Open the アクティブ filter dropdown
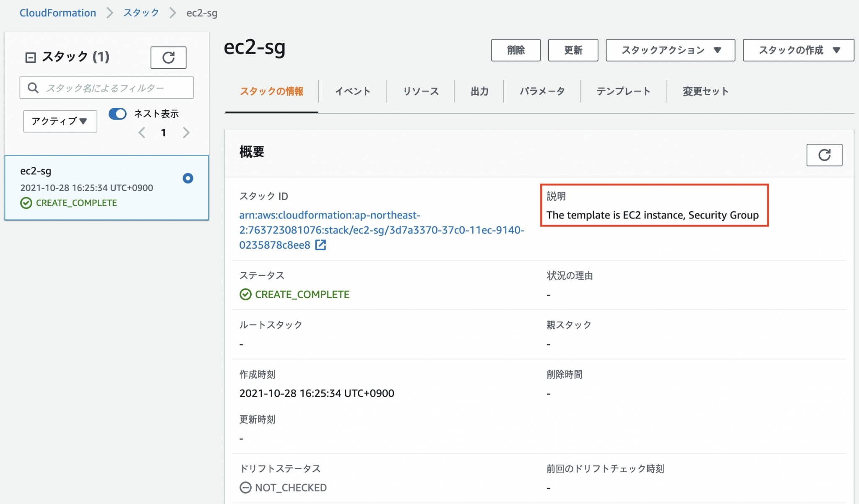859x504 pixels. [60, 121]
